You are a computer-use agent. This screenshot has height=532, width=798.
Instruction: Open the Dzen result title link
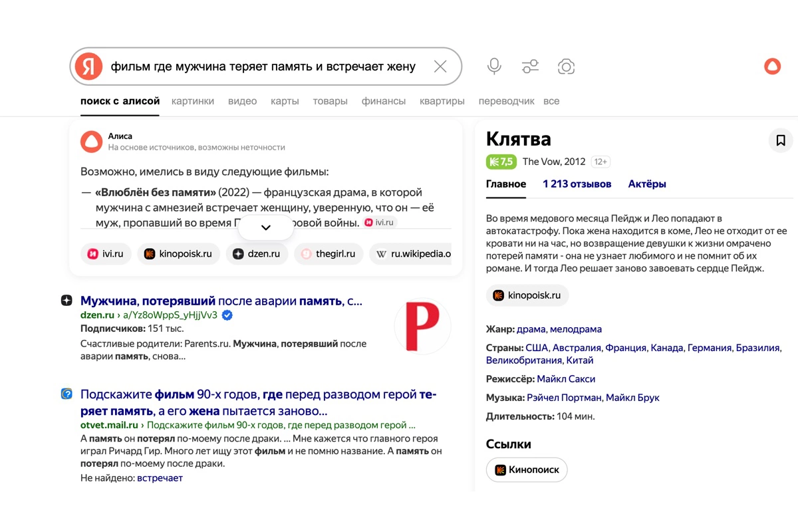pyautogui.click(x=221, y=301)
